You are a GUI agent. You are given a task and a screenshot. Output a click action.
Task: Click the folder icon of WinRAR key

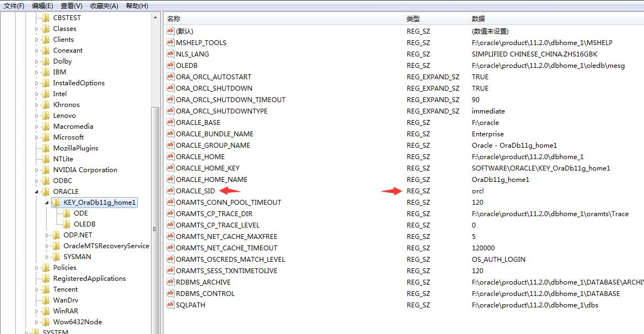(x=46, y=311)
